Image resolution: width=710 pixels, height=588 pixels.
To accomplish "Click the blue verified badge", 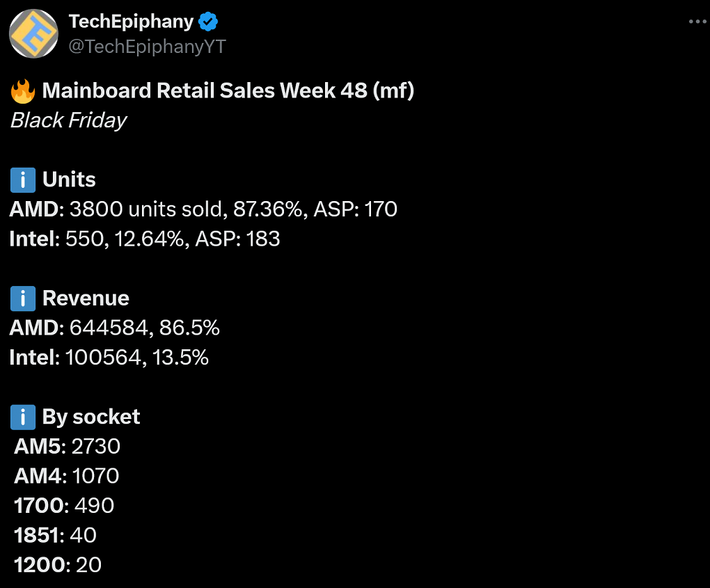I will [x=208, y=22].
